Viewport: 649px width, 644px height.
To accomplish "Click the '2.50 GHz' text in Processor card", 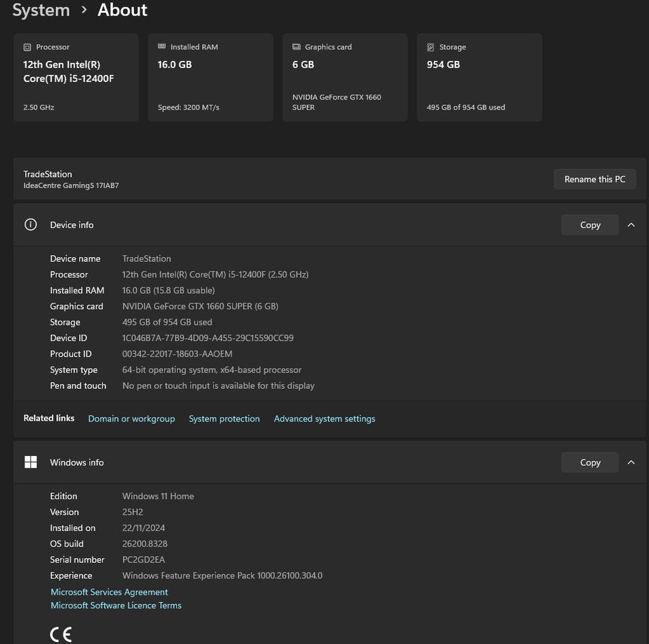I will coord(39,108).
